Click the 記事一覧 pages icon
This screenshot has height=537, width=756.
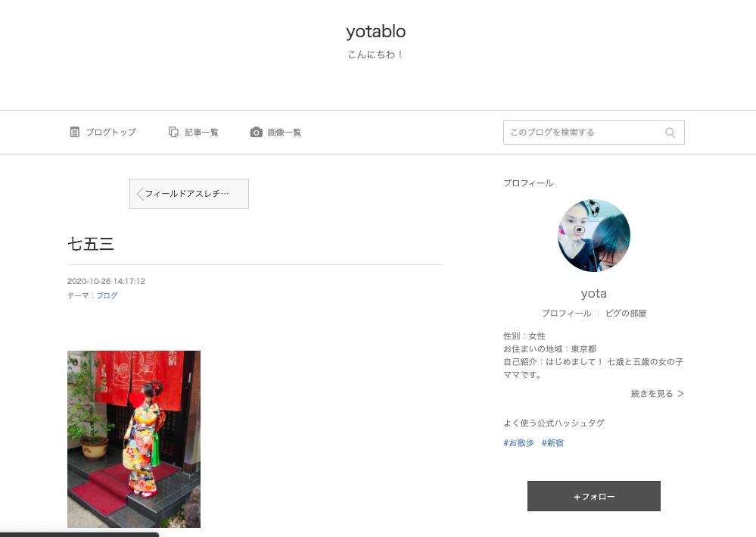click(x=173, y=133)
